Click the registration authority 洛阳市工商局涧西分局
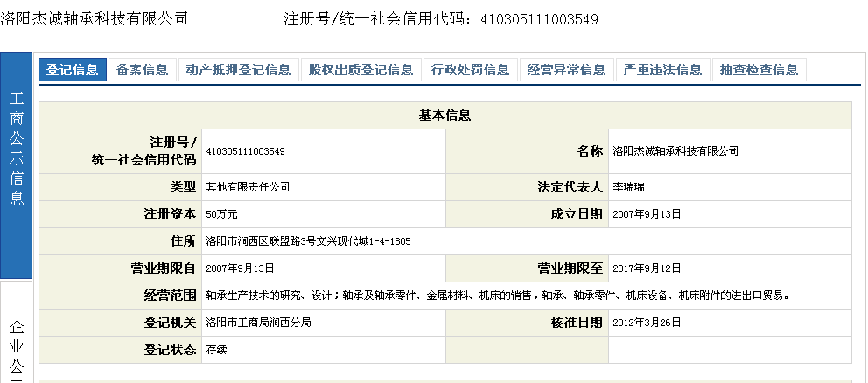868x383 pixels. pyautogui.click(x=258, y=322)
